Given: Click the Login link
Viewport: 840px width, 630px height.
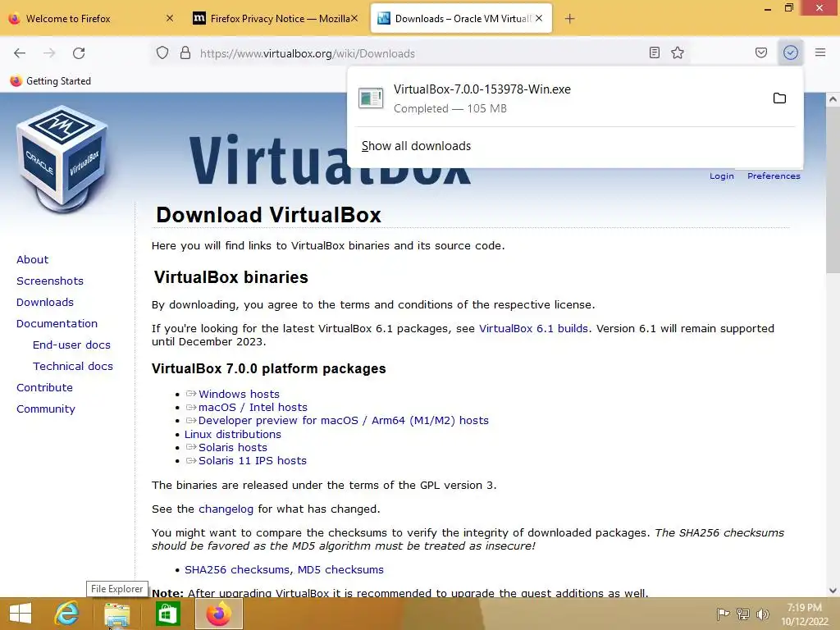Looking at the screenshot, I should (722, 176).
